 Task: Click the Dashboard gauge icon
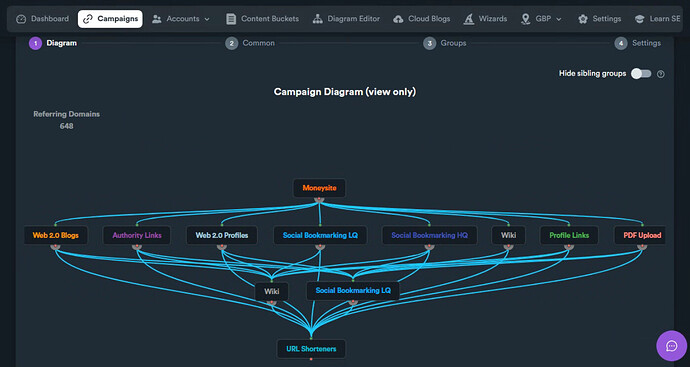(x=21, y=19)
